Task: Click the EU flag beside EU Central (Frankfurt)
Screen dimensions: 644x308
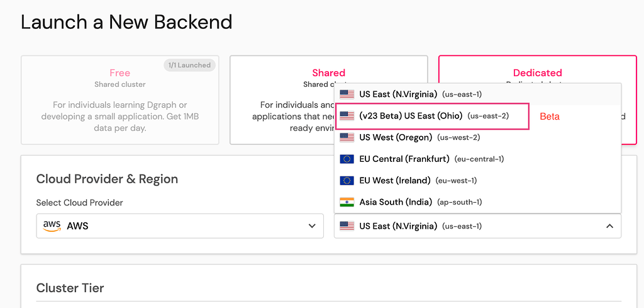Action: click(x=347, y=159)
